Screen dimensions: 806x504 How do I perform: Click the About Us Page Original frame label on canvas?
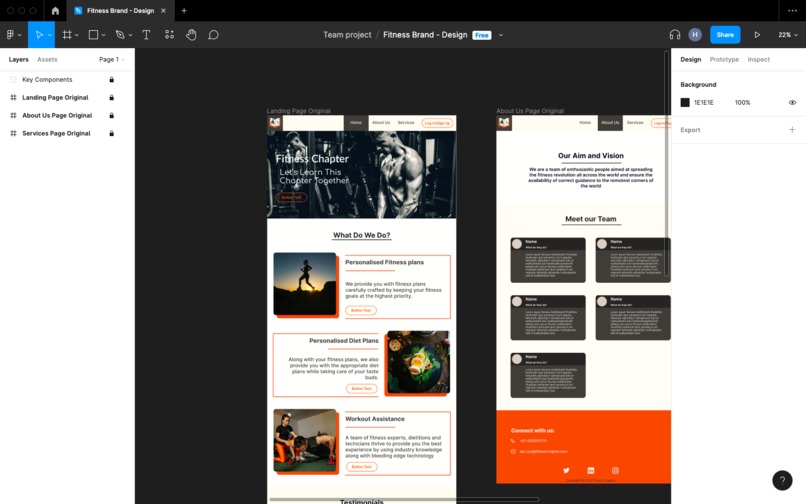[x=530, y=111]
